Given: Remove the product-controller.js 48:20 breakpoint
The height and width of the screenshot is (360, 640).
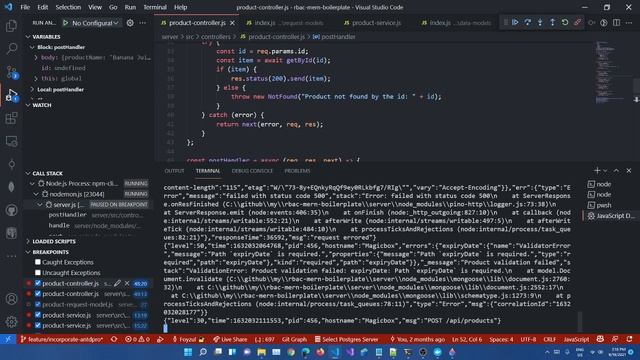Looking at the screenshot, I should pos(127,283).
